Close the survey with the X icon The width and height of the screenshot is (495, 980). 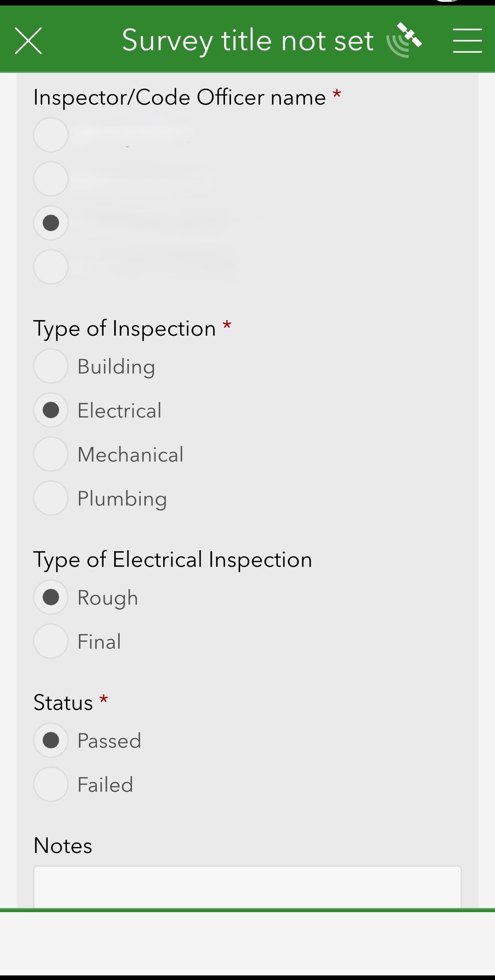[28, 40]
